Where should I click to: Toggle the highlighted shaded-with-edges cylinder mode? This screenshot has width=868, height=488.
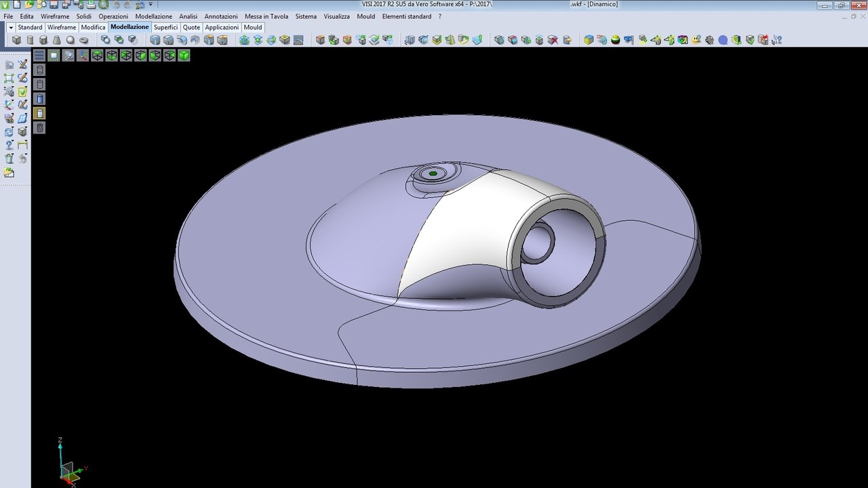(40, 113)
